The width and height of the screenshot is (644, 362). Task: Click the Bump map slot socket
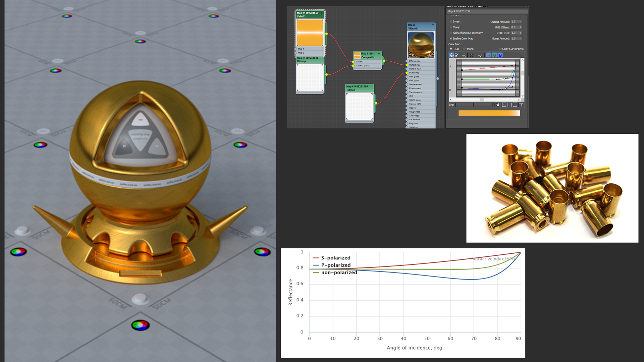[x=407, y=73]
